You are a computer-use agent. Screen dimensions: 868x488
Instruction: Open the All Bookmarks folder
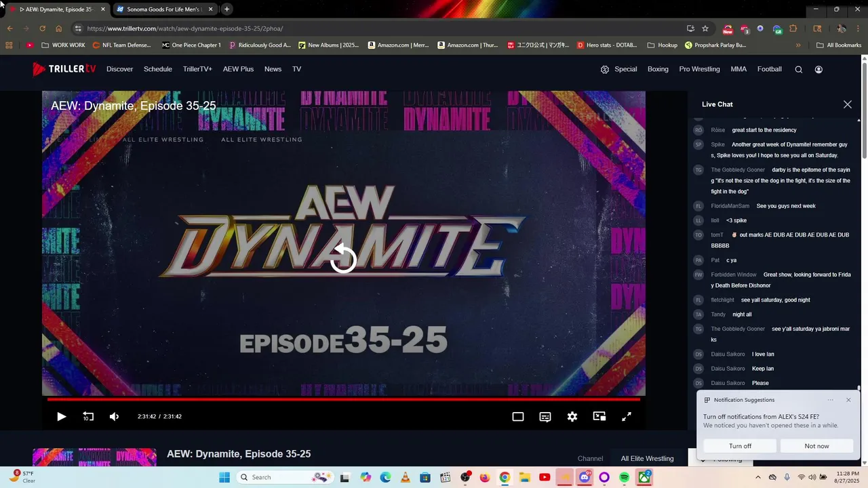coord(839,45)
